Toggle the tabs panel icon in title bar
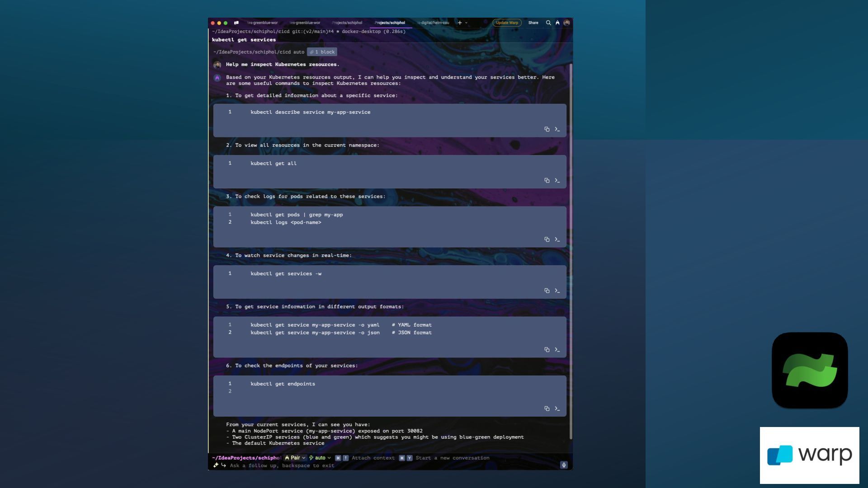 coord(236,23)
